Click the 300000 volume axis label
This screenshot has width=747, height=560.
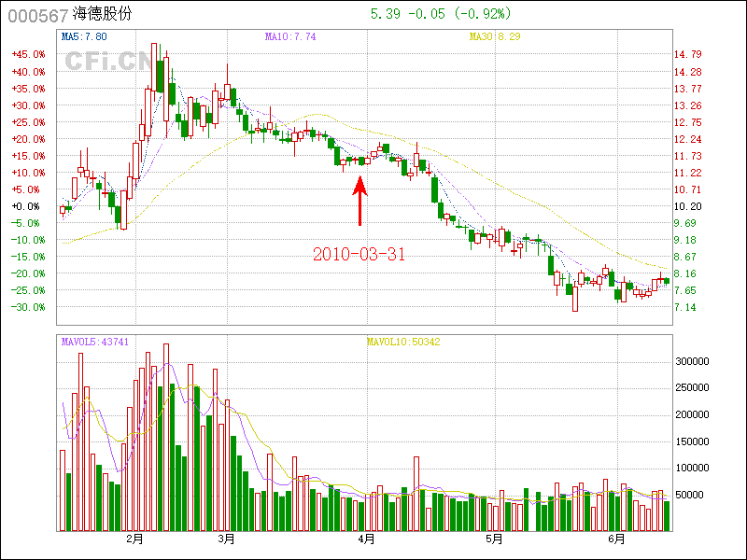point(694,361)
